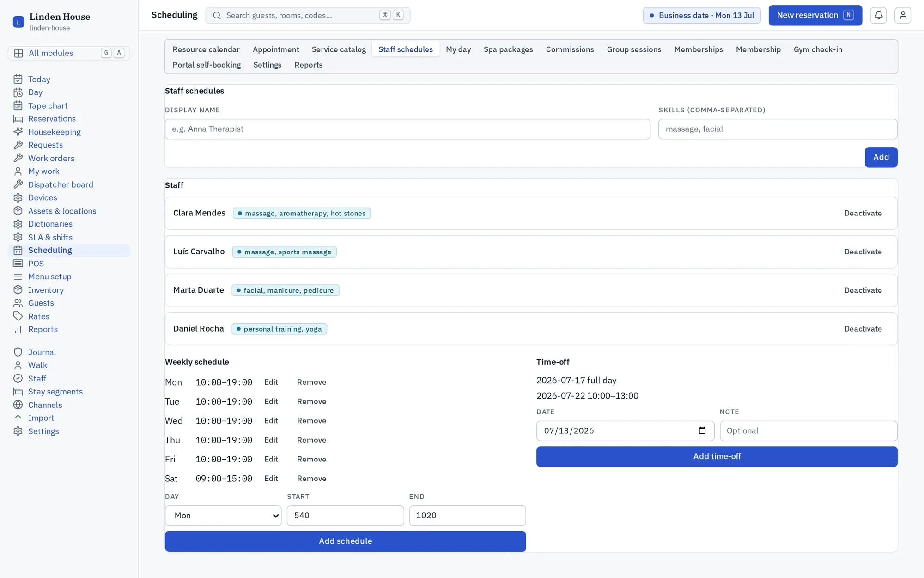Viewport: 924px width, 578px height.
Task: Expand the Day dropdown showing Mon
Action: tap(223, 516)
